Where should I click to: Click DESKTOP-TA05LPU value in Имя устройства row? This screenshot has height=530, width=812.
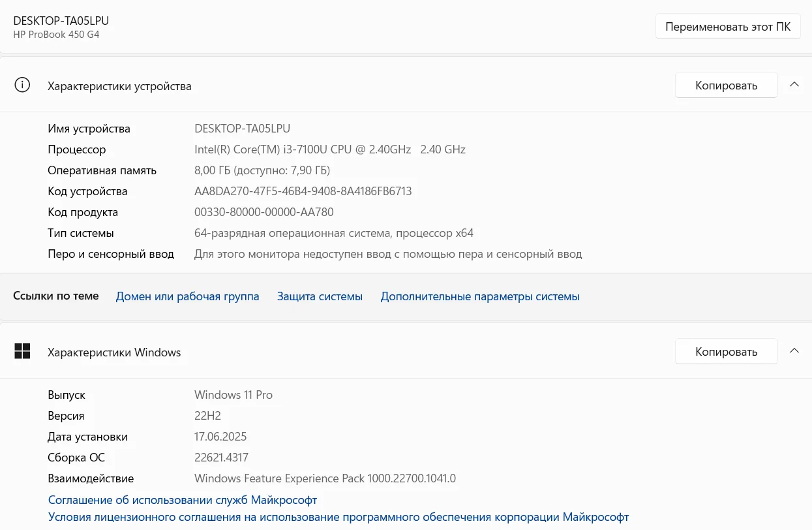242,129
